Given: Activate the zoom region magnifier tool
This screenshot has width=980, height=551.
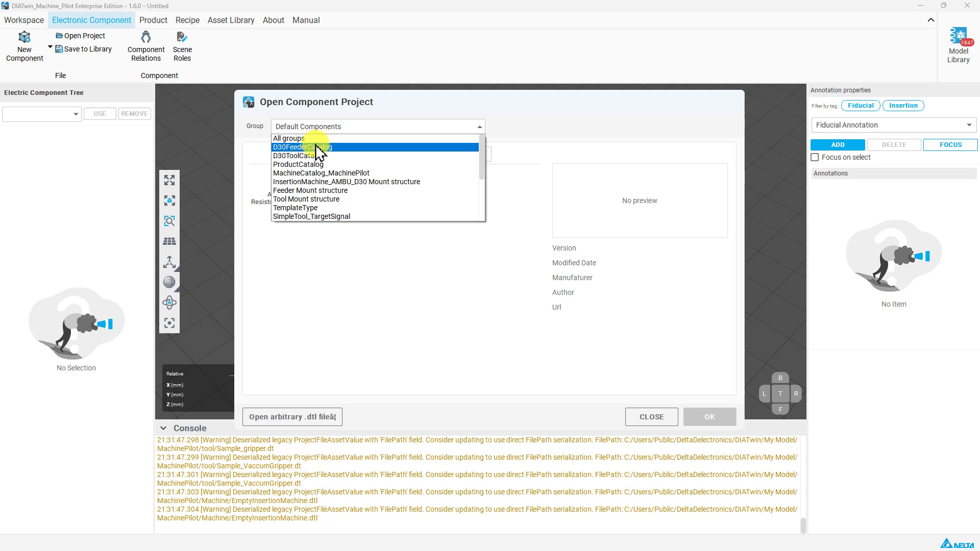Looking at the screenshot, I should 169,221.
